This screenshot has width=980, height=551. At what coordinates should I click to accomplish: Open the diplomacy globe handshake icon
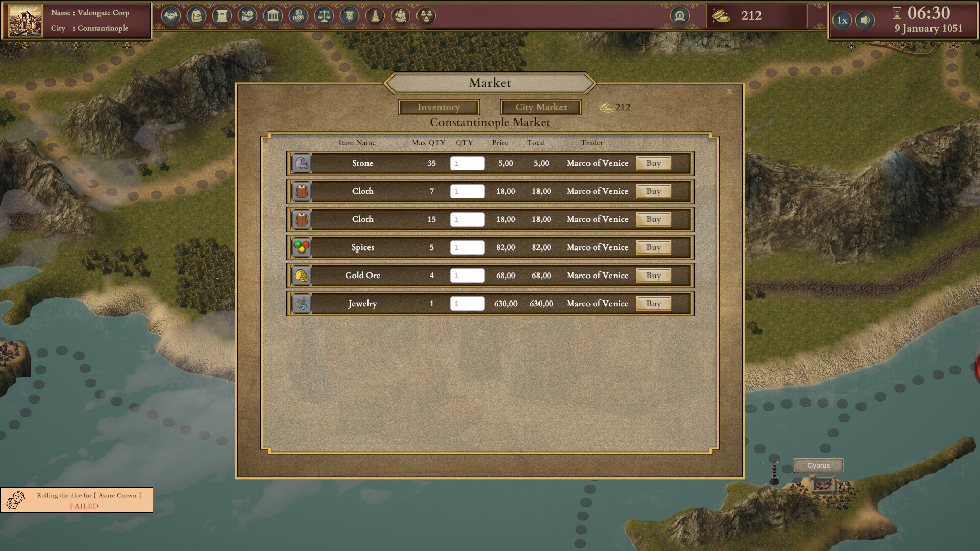(x=298, y=16)
